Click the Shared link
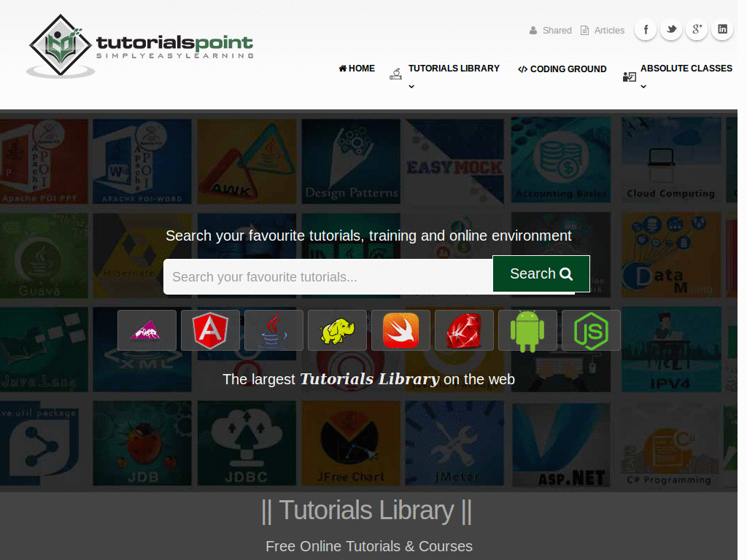 click(x=557, y=30)
